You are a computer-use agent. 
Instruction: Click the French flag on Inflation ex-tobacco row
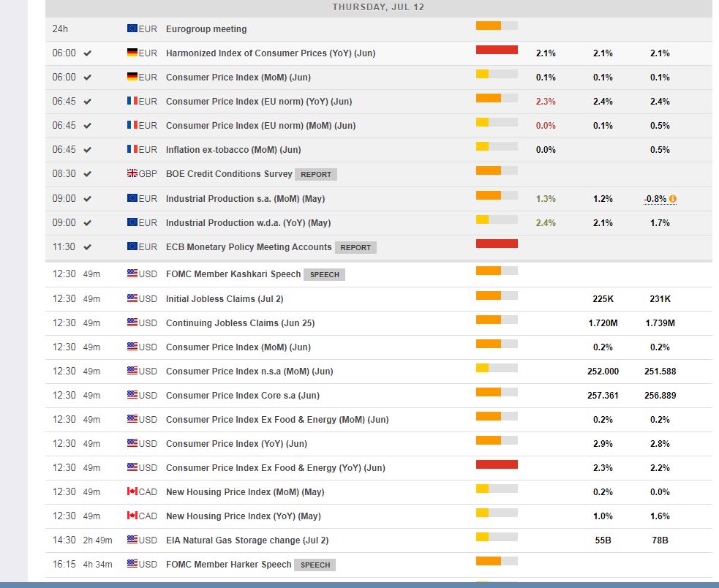(132, 149)
